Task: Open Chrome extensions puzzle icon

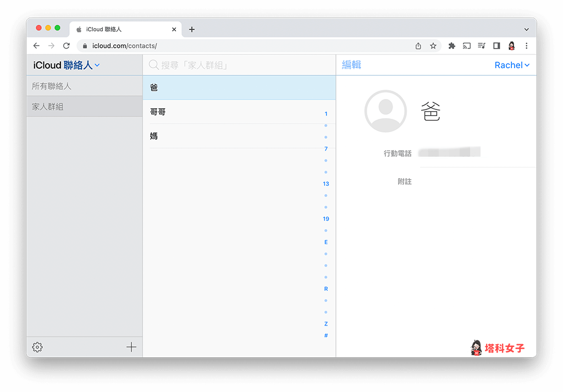Action: pyautogui.click(x=452, y=46)
